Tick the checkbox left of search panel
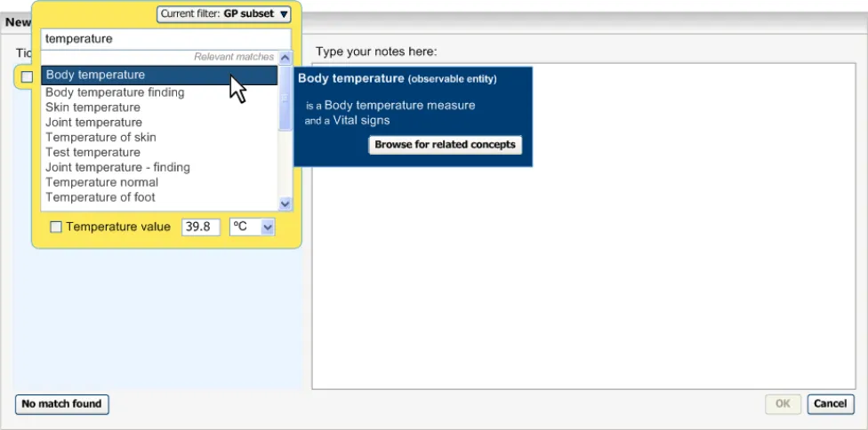The width and height of the screenshot is (868, 430). tap(27, 77)
